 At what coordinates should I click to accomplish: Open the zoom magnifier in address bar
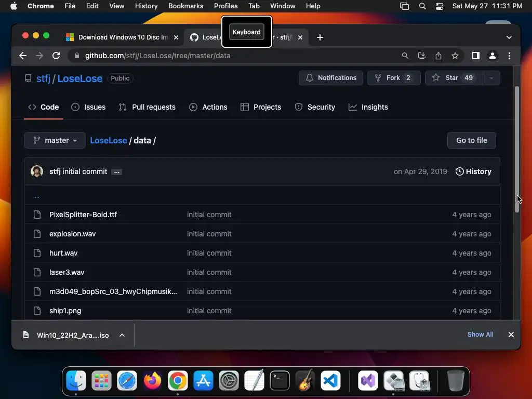click(405, 56)
